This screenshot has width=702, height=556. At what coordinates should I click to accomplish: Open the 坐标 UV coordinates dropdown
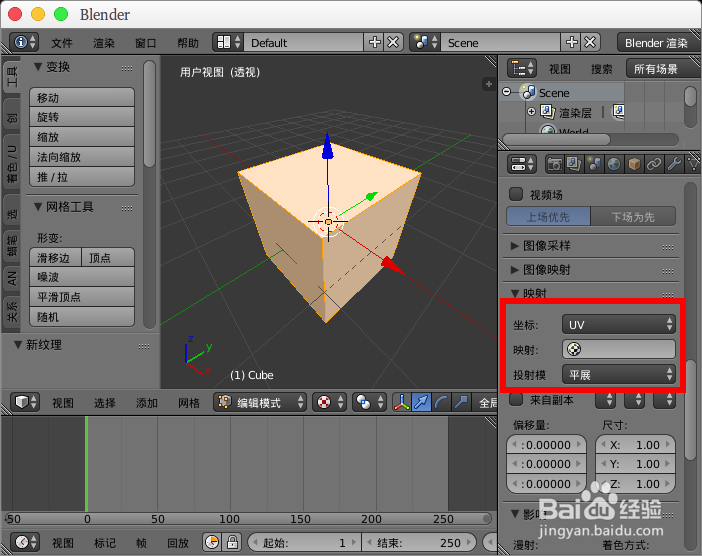point(618,324)
